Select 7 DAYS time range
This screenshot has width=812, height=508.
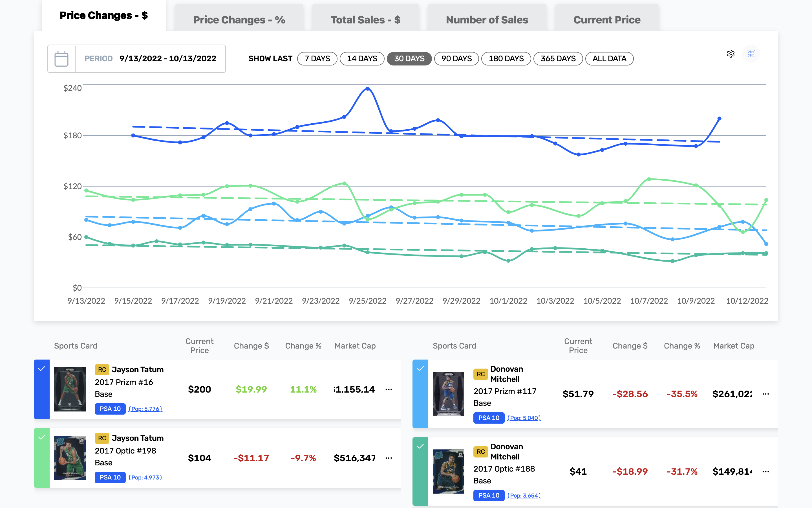point(317,59)
